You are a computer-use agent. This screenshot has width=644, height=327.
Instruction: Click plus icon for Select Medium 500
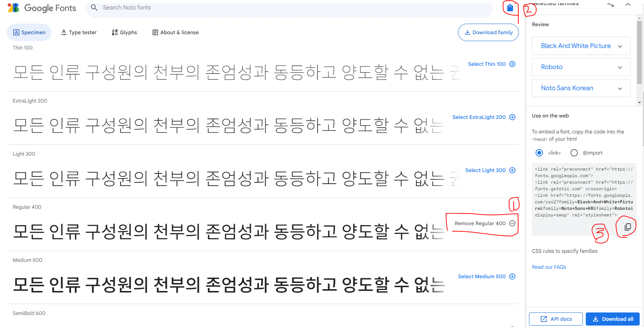click(512, 276)
